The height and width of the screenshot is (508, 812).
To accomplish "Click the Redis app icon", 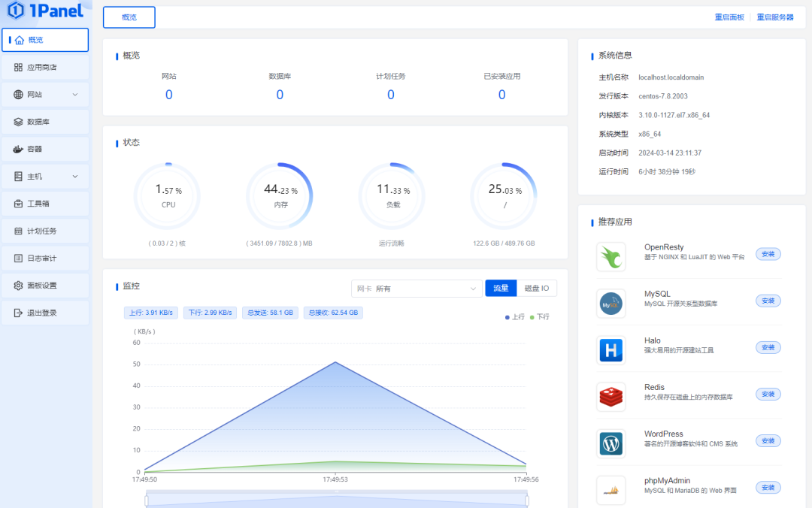I will click(611, 397).
